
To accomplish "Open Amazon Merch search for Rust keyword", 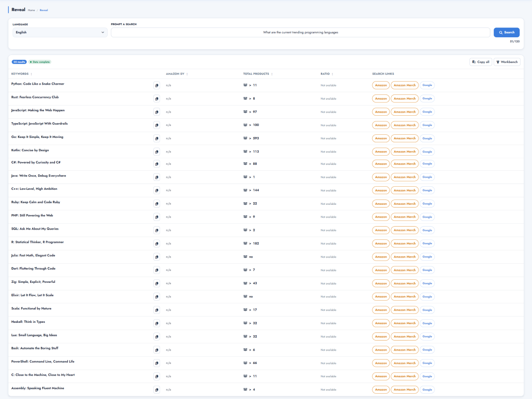I will coord(405,99).
